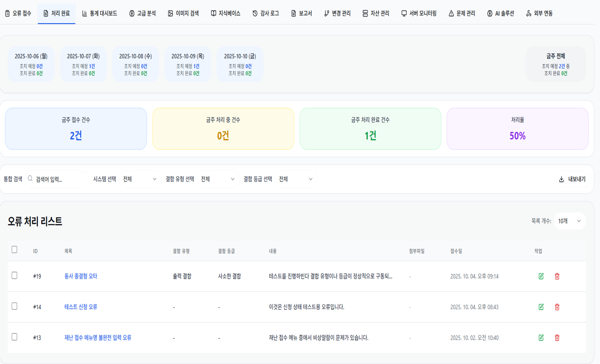600x364 pixels.
Task: Focus the 검색어 입력 search field
Action: pyautogui.click(x=57, y=179)
